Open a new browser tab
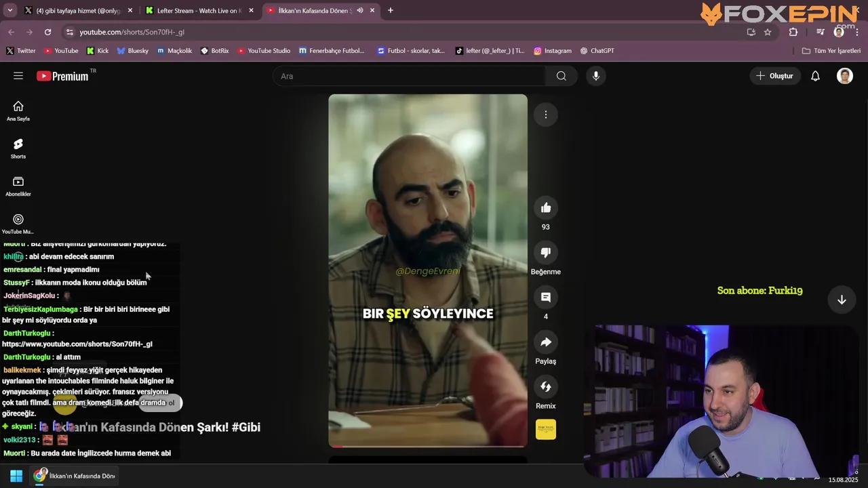This screenshot has width=868, height=488. pos(391,10)
